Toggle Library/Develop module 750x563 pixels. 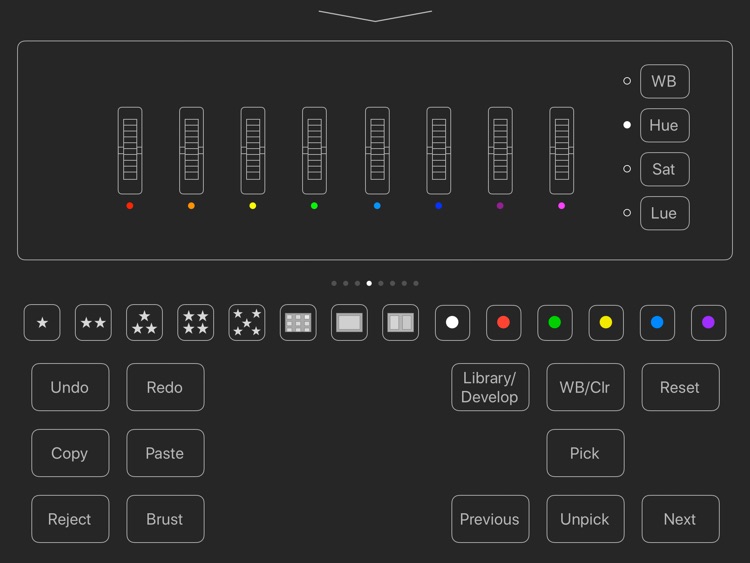pos(490,387)
